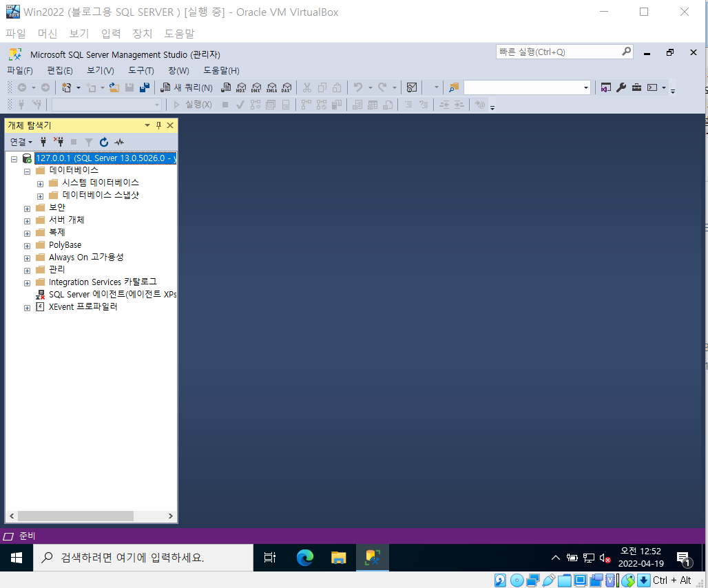Open the VirtualBox 장치 menu
This screenshot has width=708, height=588.
tap(143, 34)
